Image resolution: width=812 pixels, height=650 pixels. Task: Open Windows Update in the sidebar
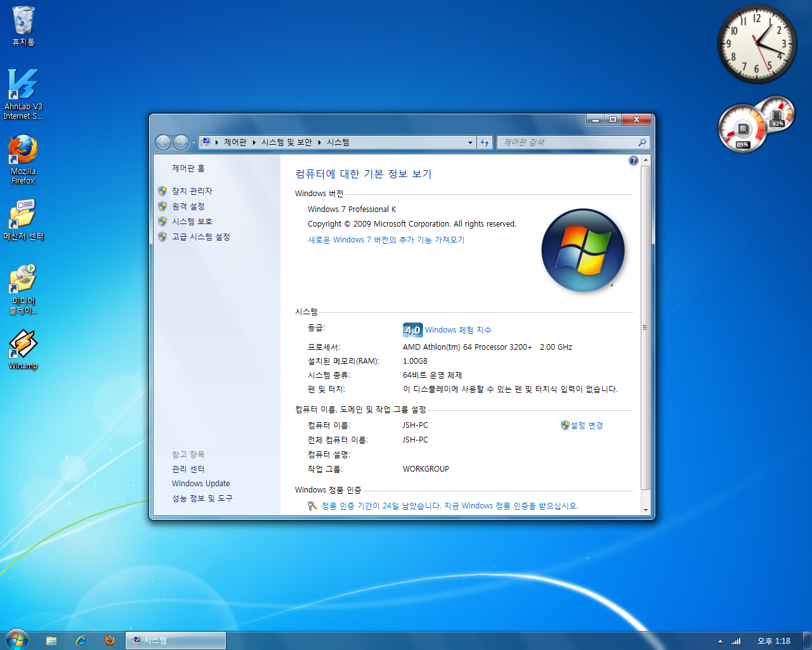(201, 484)
